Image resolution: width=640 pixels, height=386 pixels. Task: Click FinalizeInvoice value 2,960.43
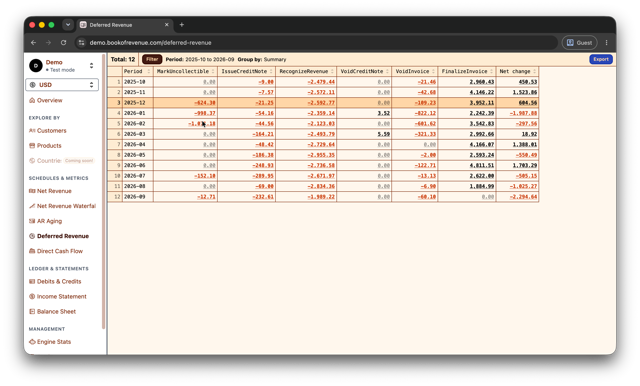coord(482,82)
